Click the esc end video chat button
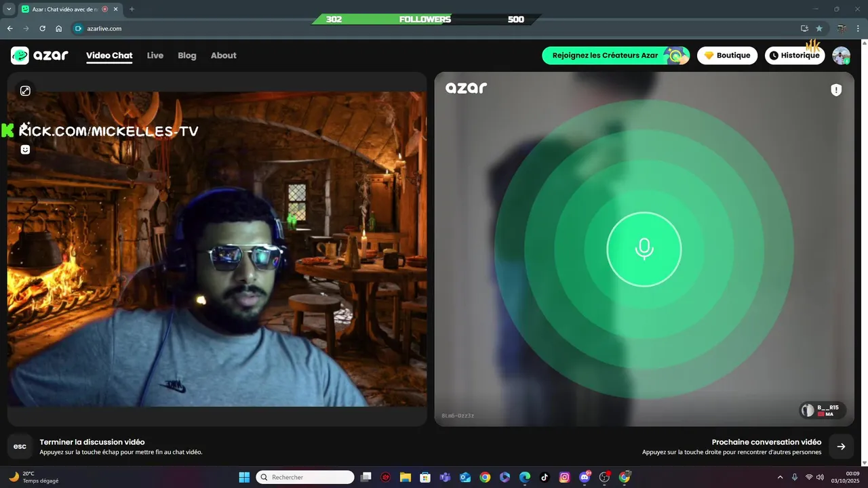Viewport: 868px width, 488px height. [x=20, y=446]
